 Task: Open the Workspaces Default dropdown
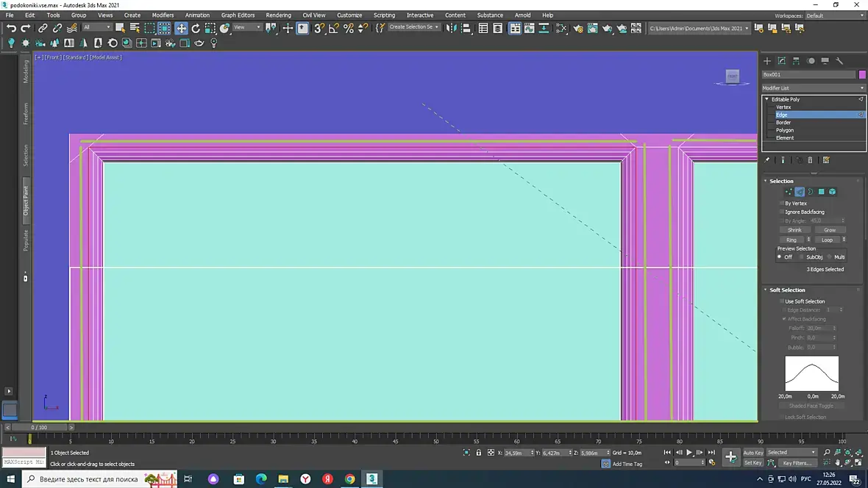835,15
